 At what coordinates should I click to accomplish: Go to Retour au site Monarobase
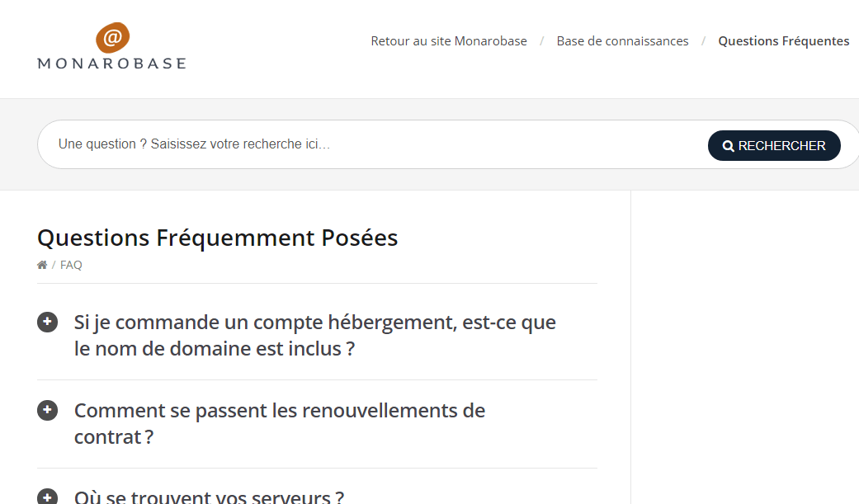tap(449, 41)
